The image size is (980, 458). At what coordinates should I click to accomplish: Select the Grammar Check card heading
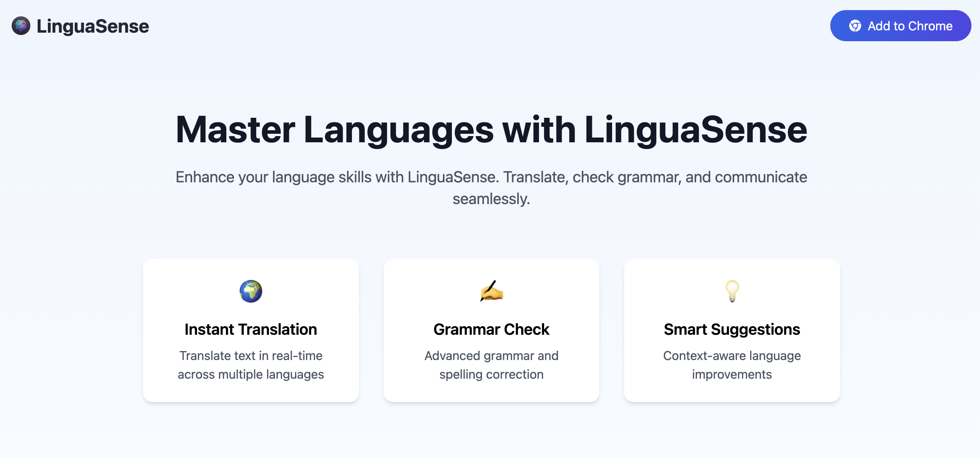pyautogui.click(x=491, y=329)
